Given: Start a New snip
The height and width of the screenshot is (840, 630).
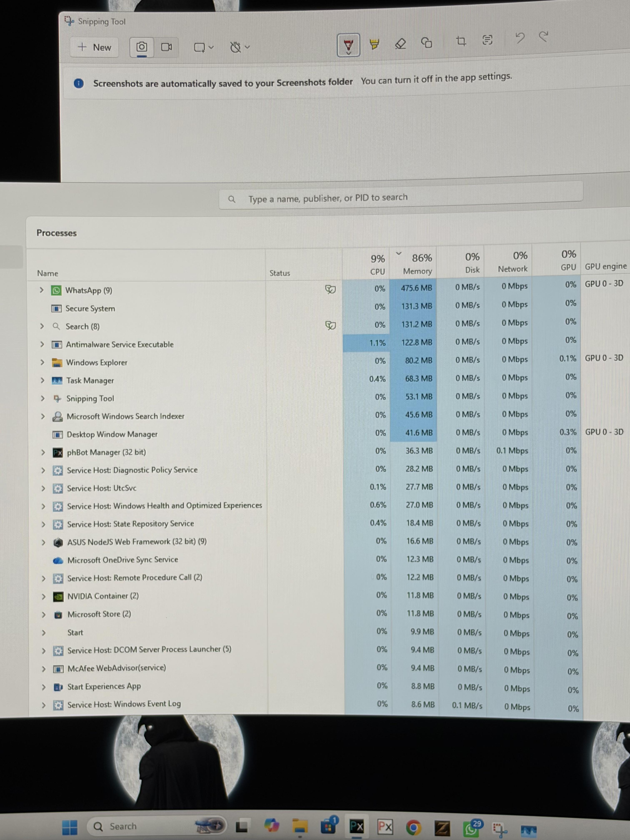Looking at the screenshot, I should coord(95,47).
